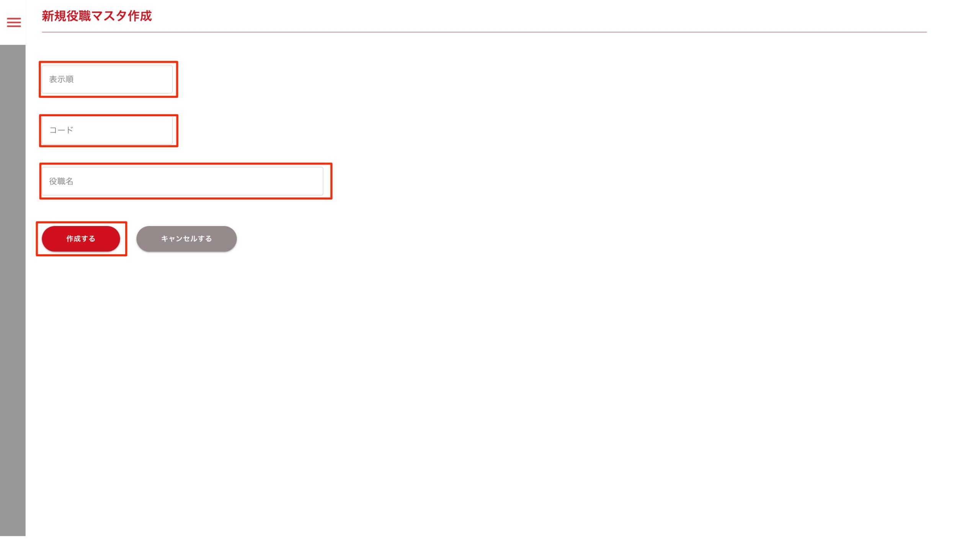This screenshot has height=550, width=980.
Task: Toggle the side menu using red hamburger
Action: [14, 22]
